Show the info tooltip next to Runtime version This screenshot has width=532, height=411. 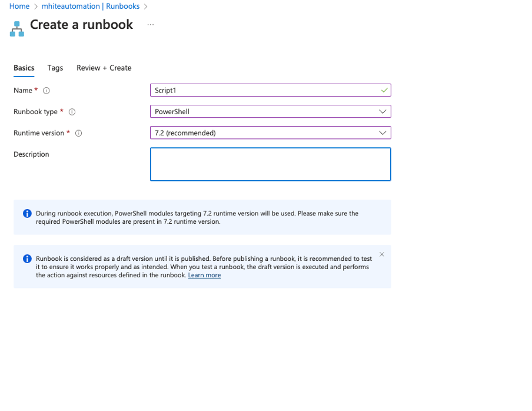click(x=78, y=133)
